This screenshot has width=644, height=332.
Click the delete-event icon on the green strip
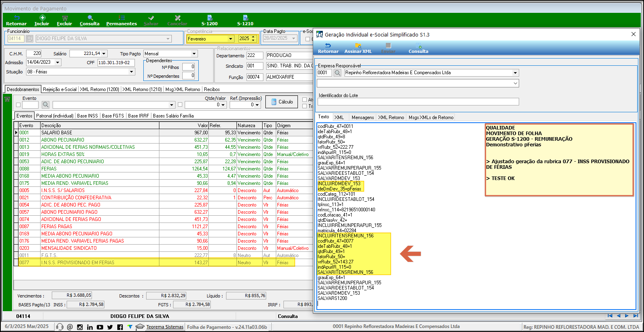click(x=7, y=99)
